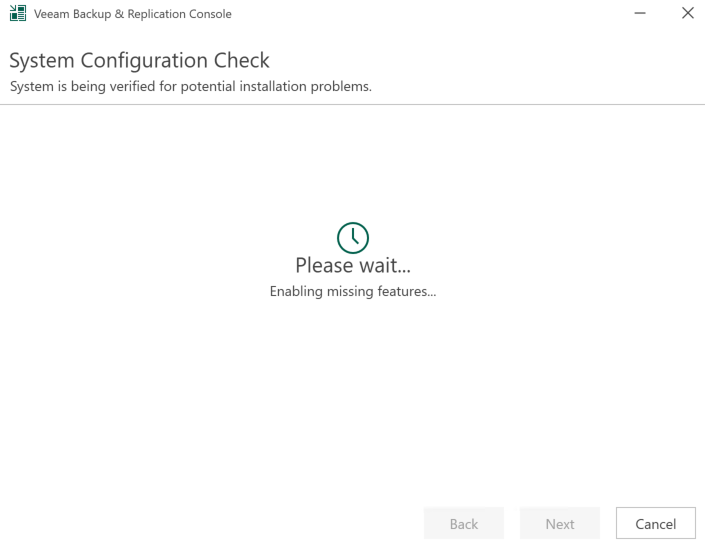Minimize the Veeam console installer window

640,14
